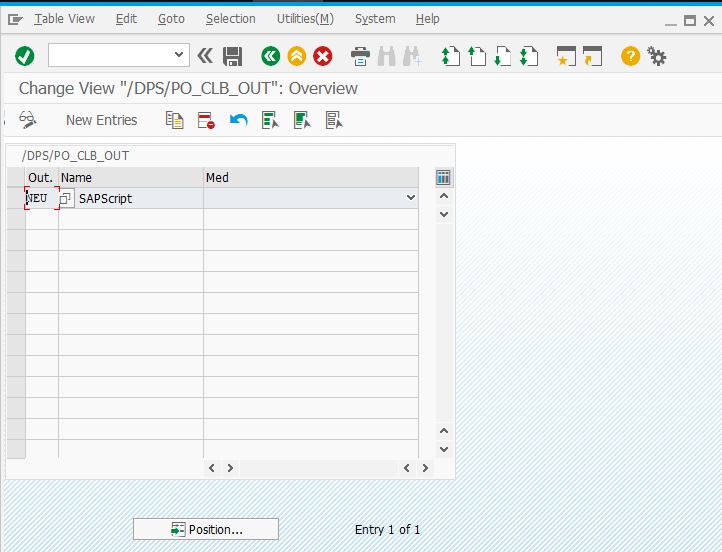This screenshot has width=722, height=552.
Task: Click the Select Block icon
Action: [x=302, y=120]
